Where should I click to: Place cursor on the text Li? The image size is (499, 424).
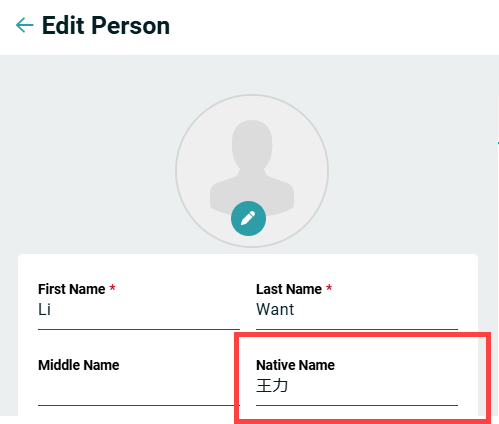pos(44,309)
